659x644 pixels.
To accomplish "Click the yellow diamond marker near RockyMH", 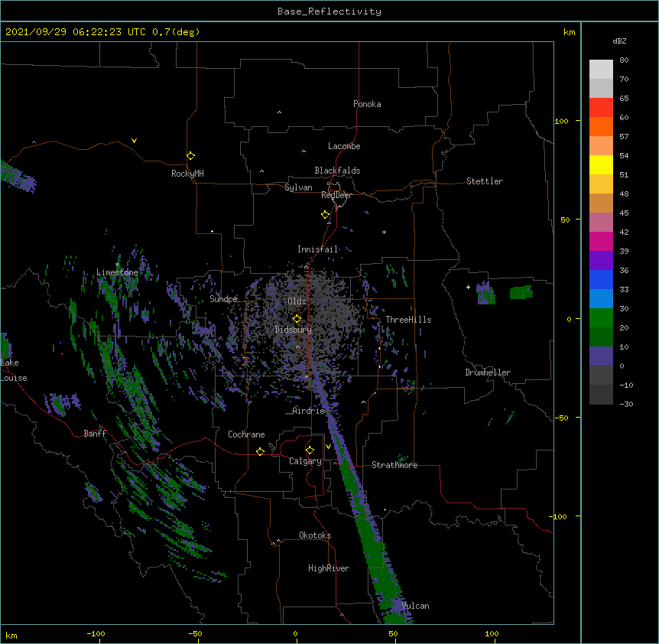I will pyautogui.click(x=191, y=156).
